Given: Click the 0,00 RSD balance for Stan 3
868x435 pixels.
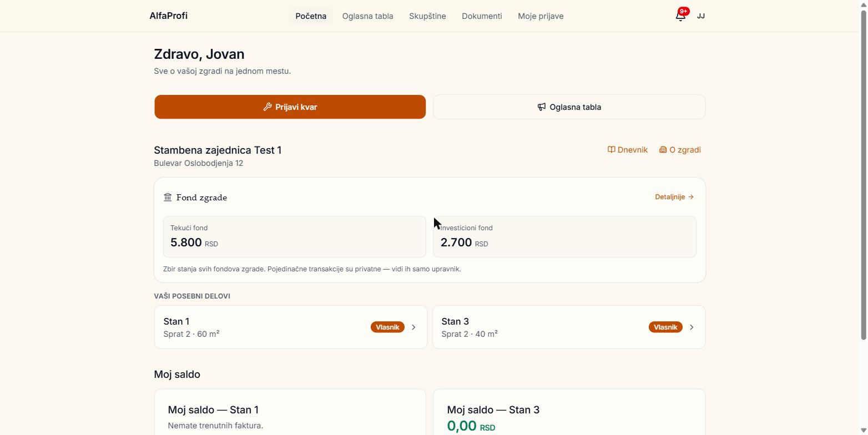Looking at the screenshot, I should [471, 426].
